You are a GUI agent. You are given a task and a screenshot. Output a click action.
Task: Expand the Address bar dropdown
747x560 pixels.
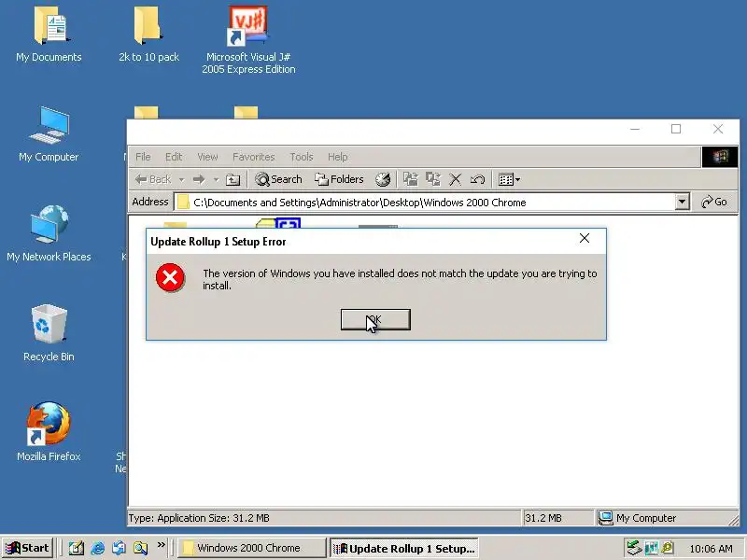tap(683, 203)
